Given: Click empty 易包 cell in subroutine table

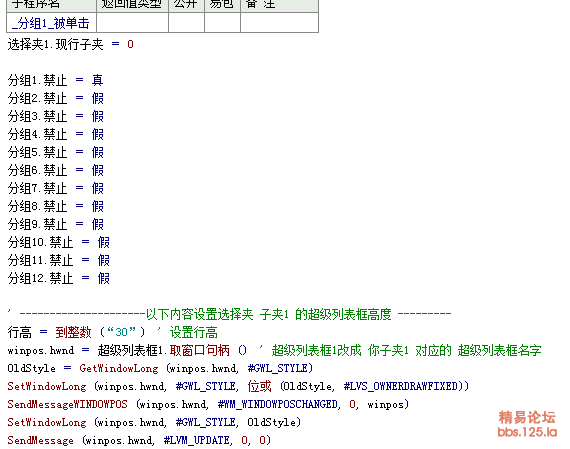Looking at the screenshot, I should point(222,23).
